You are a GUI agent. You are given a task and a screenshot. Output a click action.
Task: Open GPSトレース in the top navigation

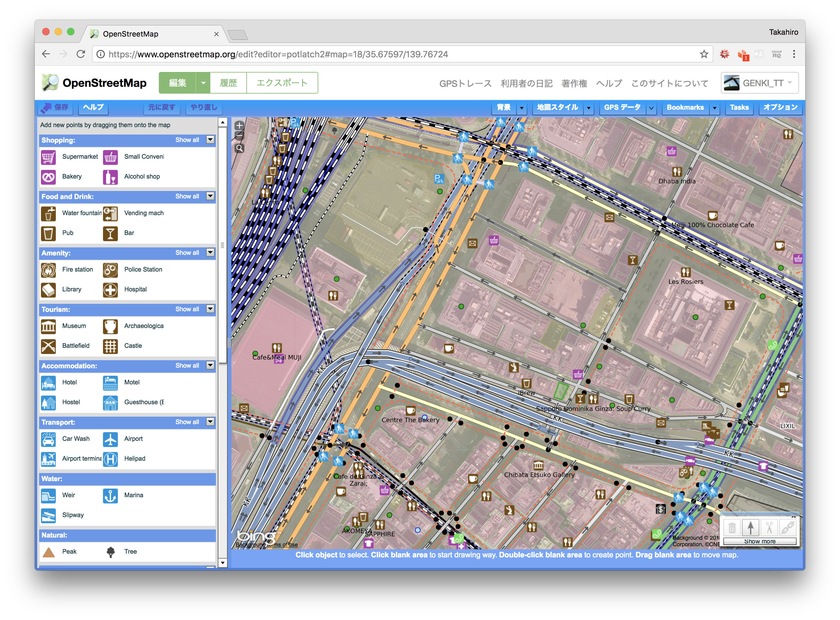[x=465, y=83]
